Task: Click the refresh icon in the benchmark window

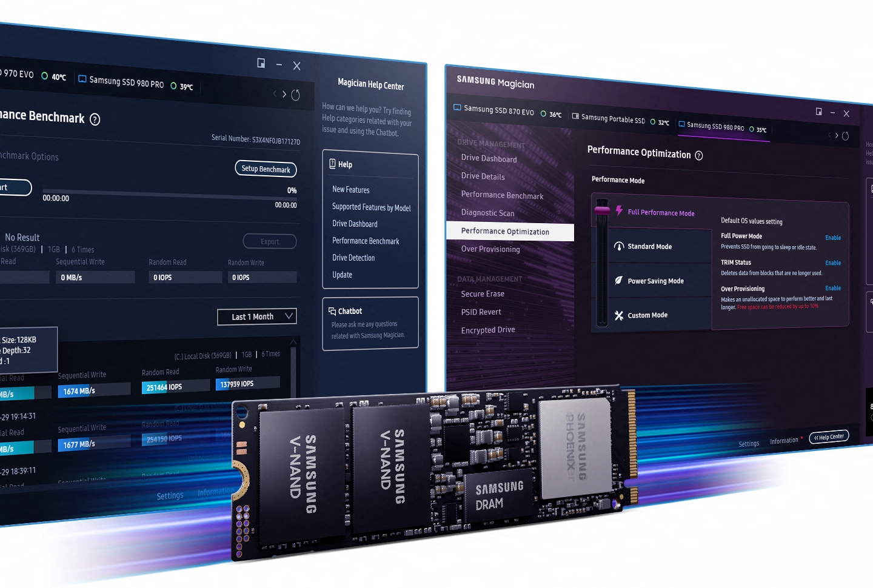Action: pyautogui.click(x=295, y=95)
